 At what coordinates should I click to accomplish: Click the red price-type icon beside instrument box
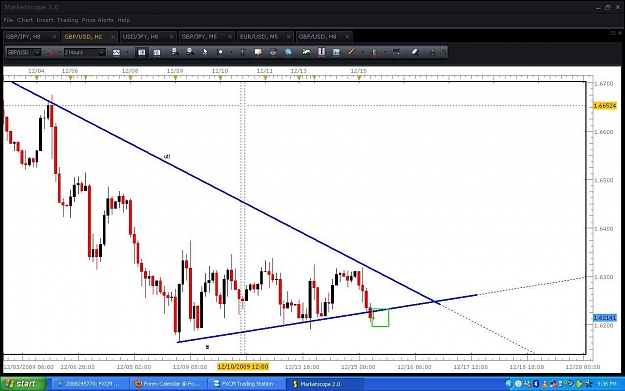(x=49, y=52)
